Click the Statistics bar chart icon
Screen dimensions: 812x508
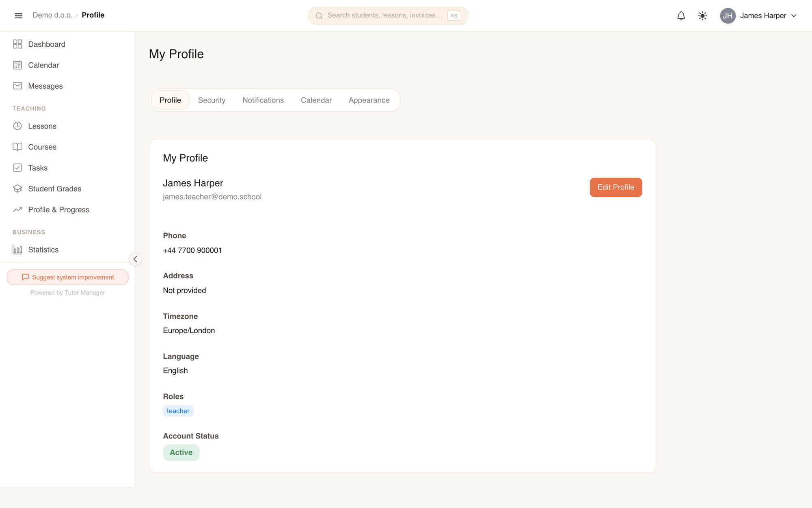click(x=17, y=250)
